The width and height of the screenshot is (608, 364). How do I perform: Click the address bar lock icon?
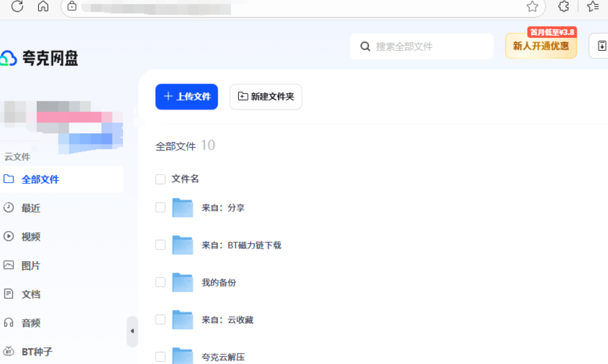[72, 6]
